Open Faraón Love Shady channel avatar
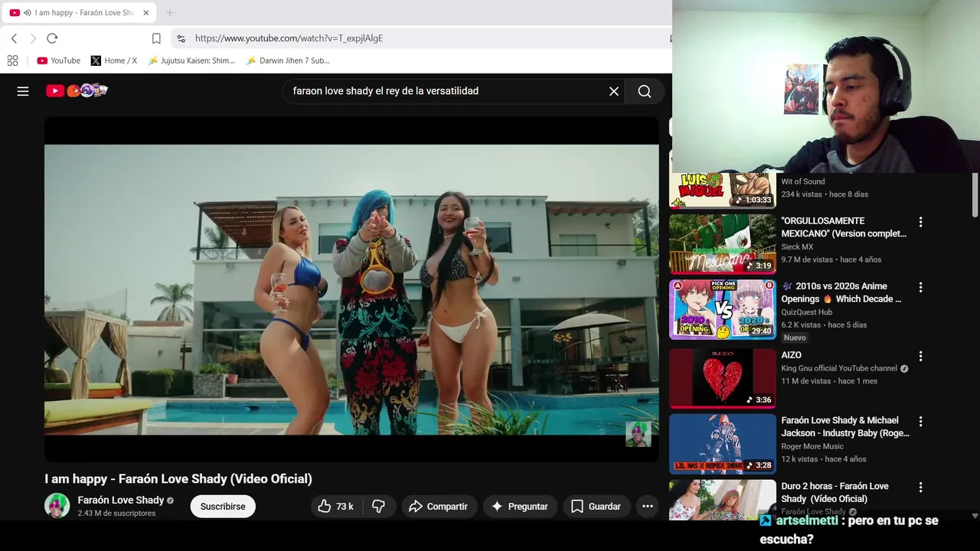Image resolution: width=980 pixels, height=551 pixels. 57,506
